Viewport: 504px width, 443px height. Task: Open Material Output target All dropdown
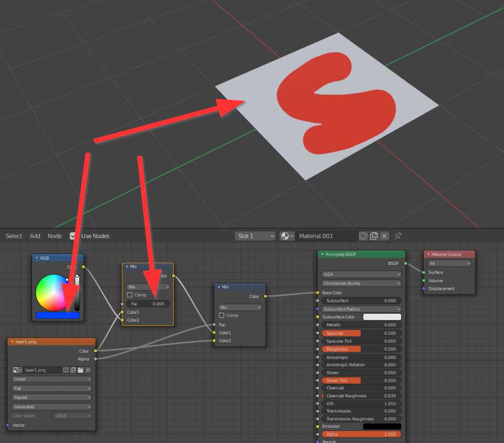(x=449, y=263)
